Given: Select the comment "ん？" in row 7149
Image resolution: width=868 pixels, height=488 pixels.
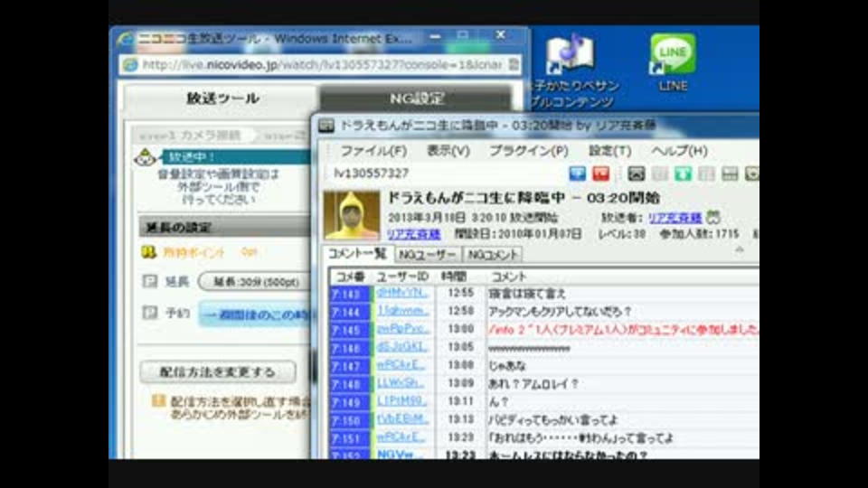Looking at the screenshot, I should 499,401.
